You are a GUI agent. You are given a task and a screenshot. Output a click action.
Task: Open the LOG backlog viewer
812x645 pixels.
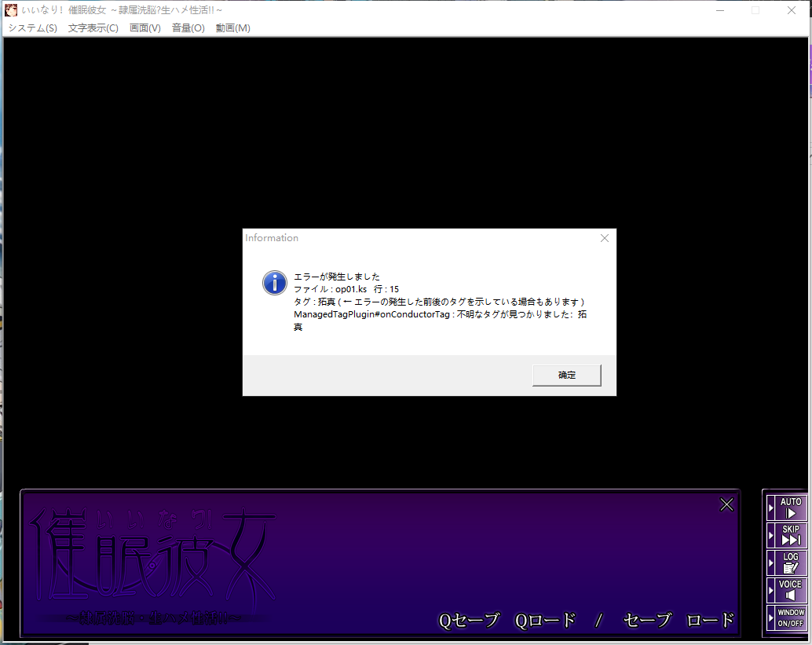791,563
